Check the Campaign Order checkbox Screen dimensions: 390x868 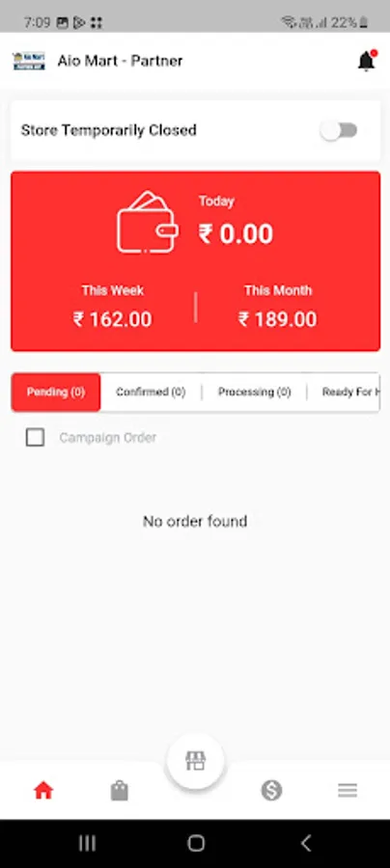coord(36,438)
